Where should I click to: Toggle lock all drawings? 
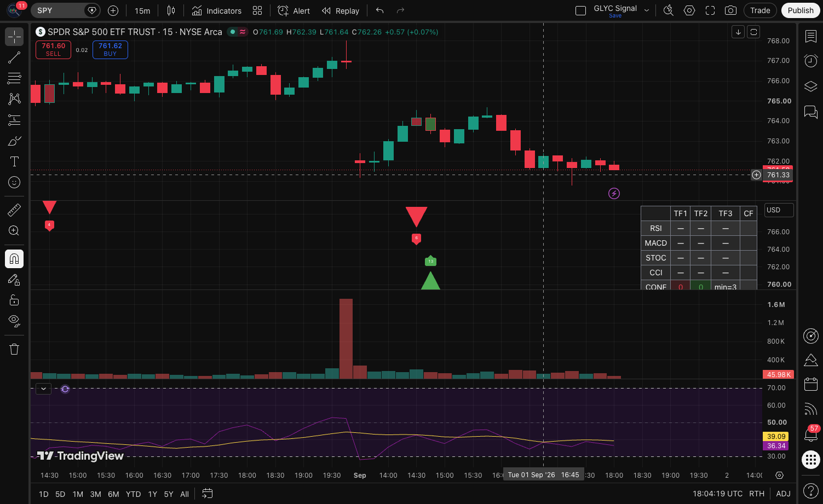tap(14, 300)
